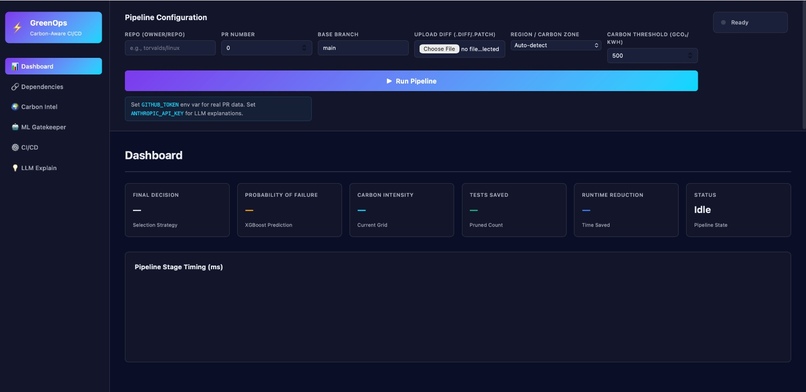Click the Idle status value
The height and width of the screenshot is (392, 806).
pyautogui.click(x=703, y=210)
